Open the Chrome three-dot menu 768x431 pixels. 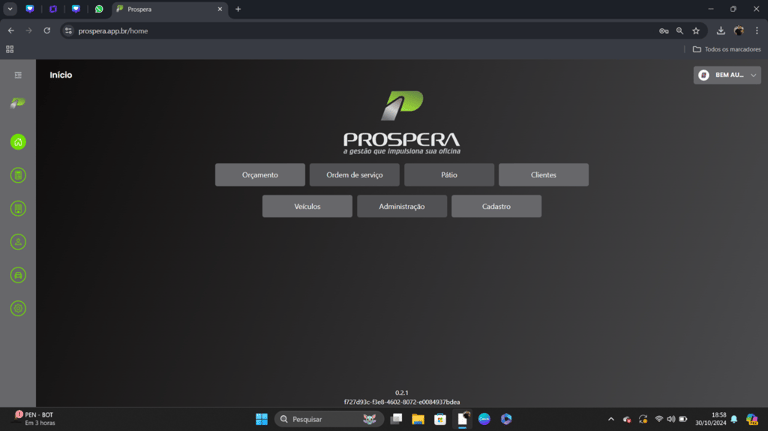(757, 31)
